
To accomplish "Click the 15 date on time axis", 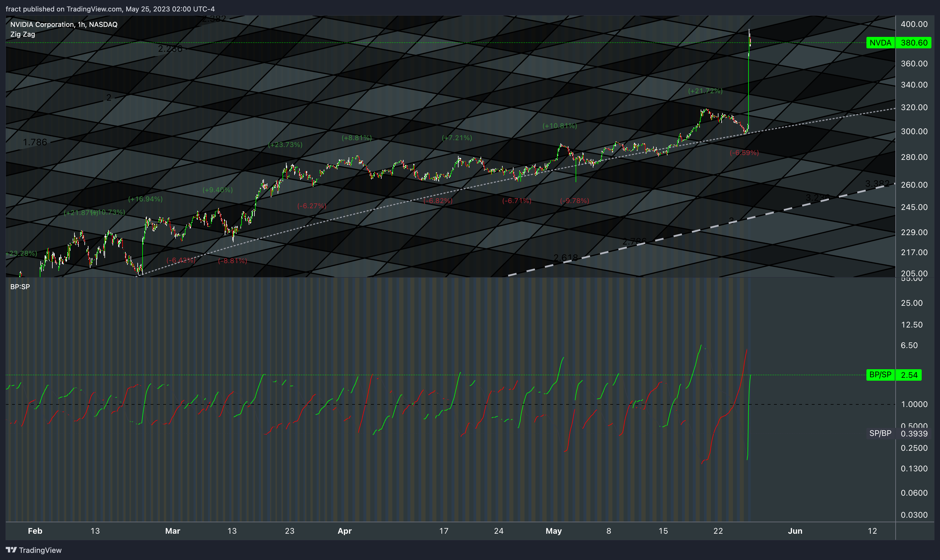I will [663, 531].
